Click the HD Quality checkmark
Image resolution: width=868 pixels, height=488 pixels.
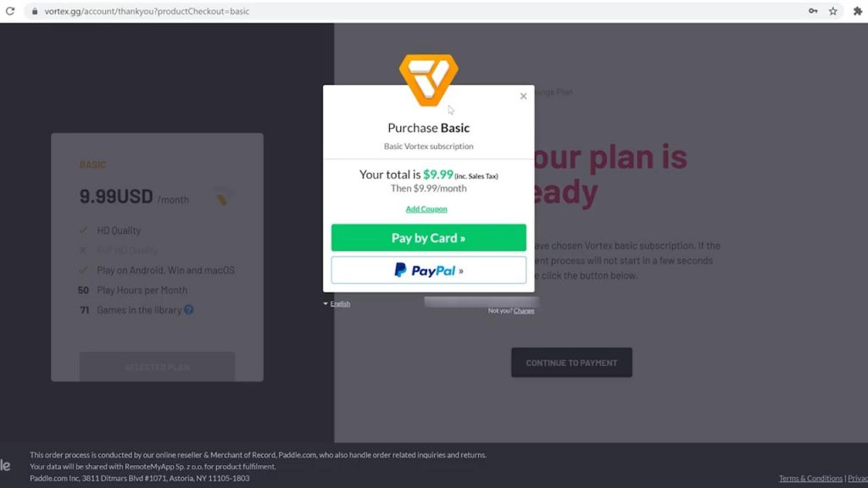[x=84, y=230]
